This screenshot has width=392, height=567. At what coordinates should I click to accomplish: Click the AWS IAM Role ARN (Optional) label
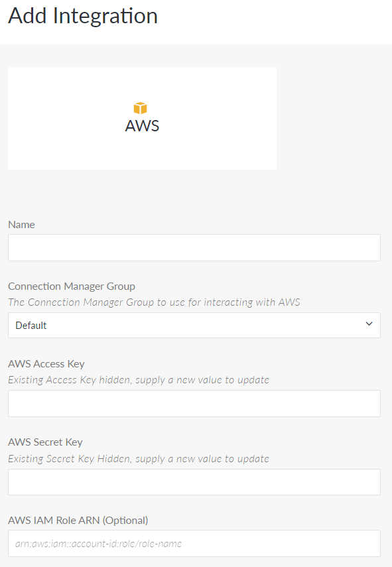[78, 521]
